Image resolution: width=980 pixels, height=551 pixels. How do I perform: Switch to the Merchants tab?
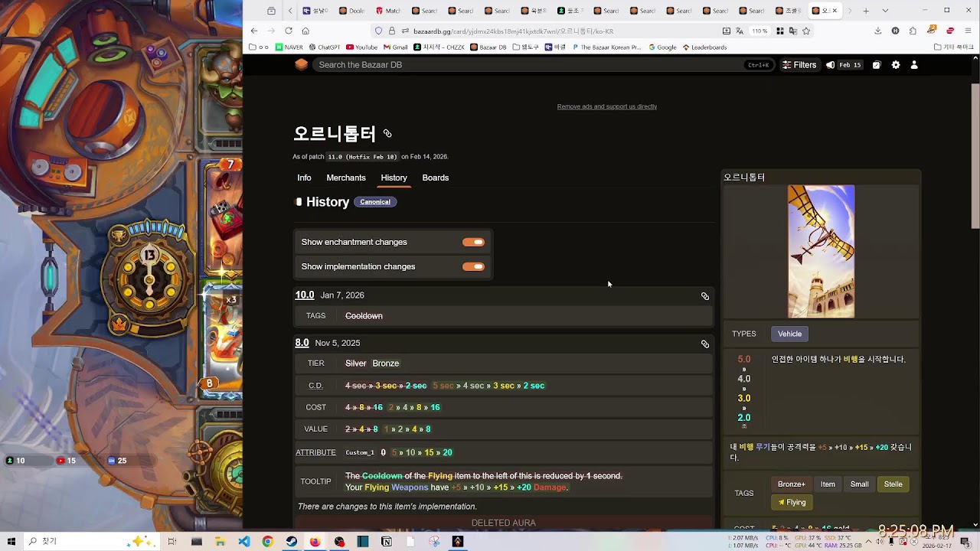pos(346,178)
